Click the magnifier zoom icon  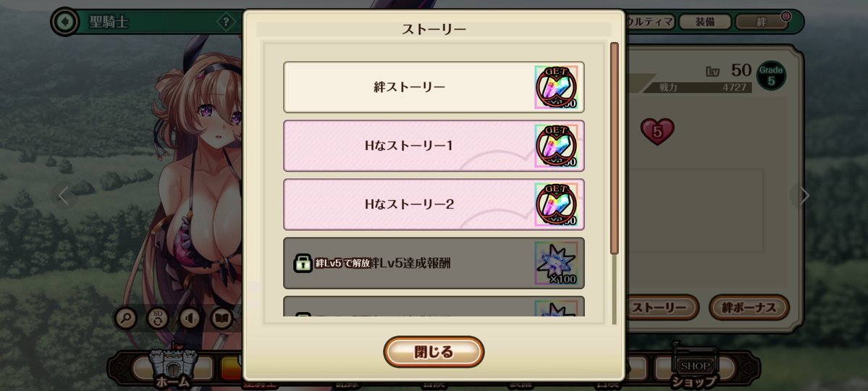(x=126, y=319)
